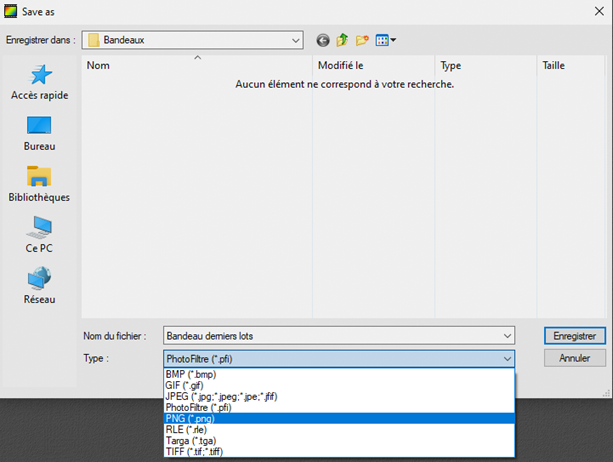Click the Enregistrer button

point(574,336)
